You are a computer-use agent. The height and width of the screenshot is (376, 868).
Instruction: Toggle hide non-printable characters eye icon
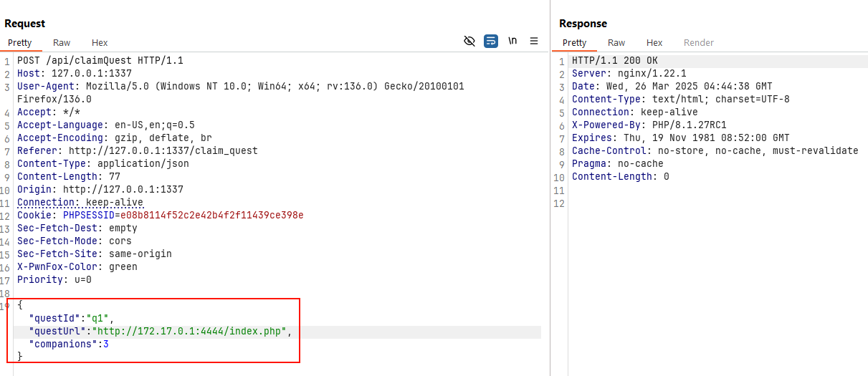click(x=469, y=42)
